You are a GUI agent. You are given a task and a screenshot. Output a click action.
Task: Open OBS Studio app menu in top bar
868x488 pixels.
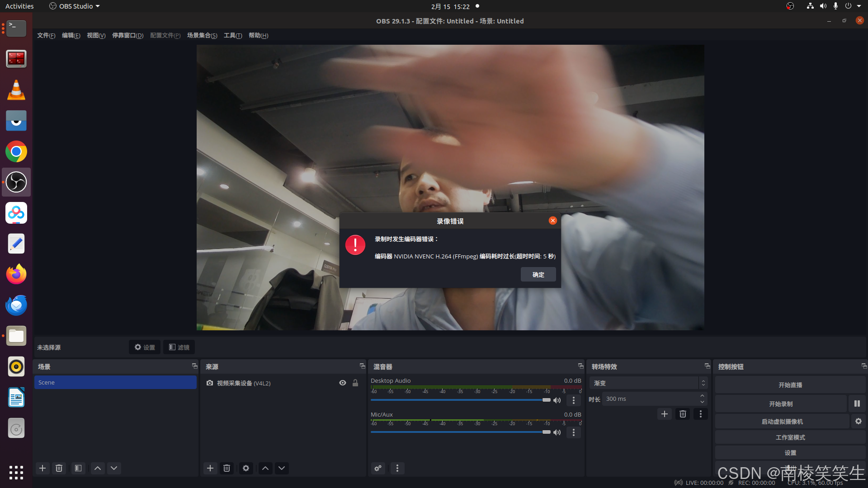(x=75, y=6)
